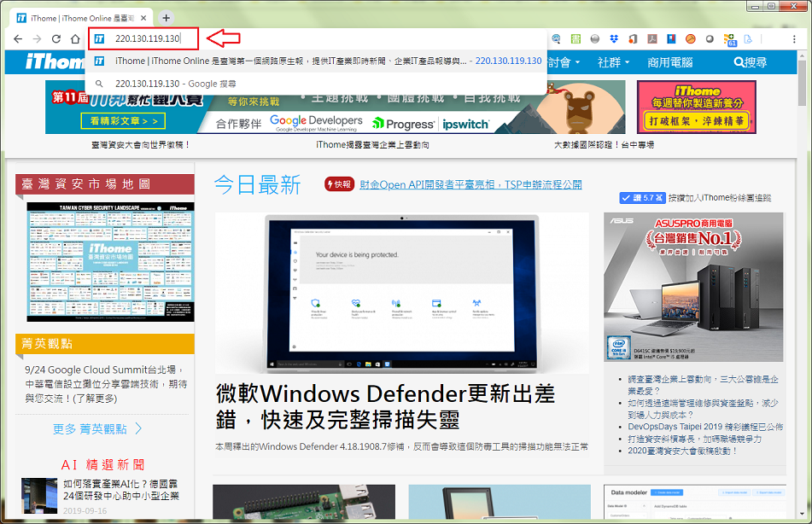Close the iThome browser tab
Screen dimensions: 812x524
[x=143, y=18]
